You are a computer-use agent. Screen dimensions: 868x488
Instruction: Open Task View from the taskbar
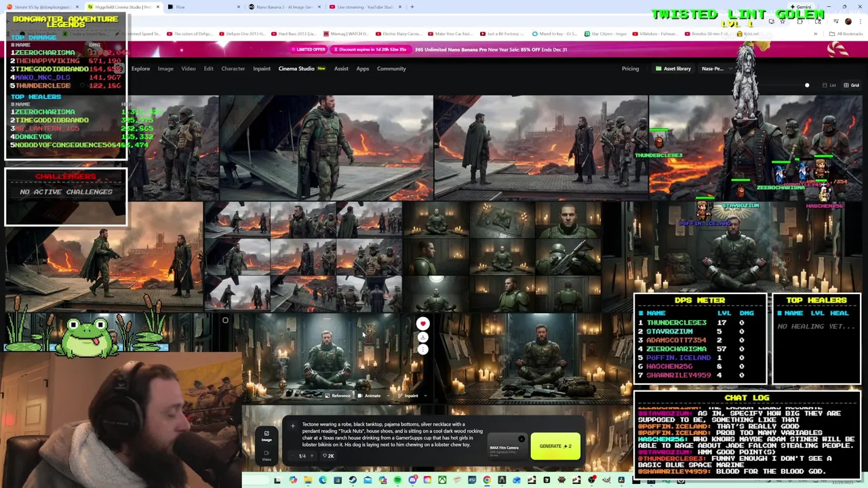277,481
